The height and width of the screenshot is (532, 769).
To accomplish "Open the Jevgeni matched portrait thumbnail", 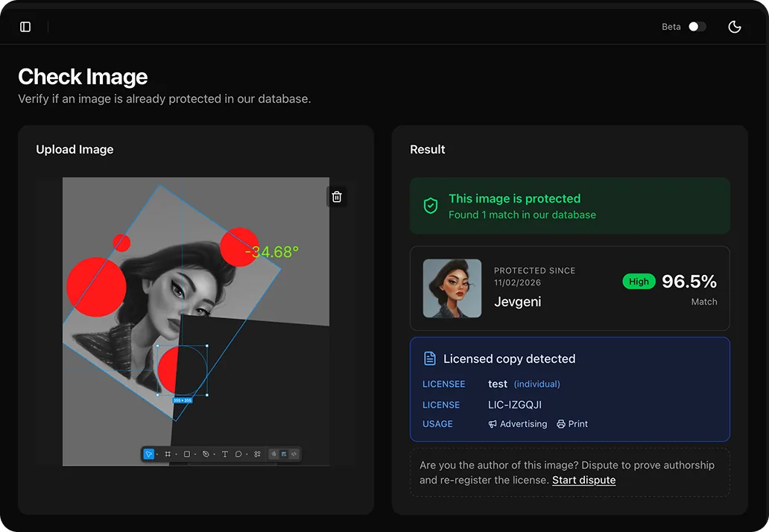I will pos(452,288).
